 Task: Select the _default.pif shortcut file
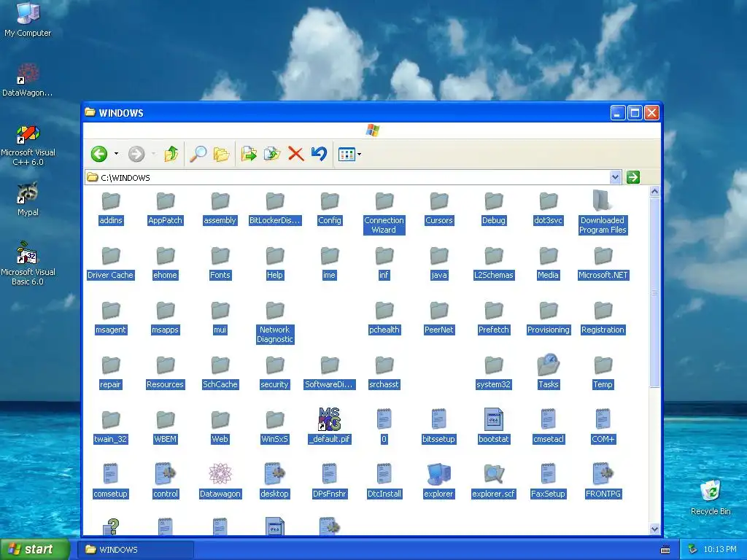[x=330, y=426]
